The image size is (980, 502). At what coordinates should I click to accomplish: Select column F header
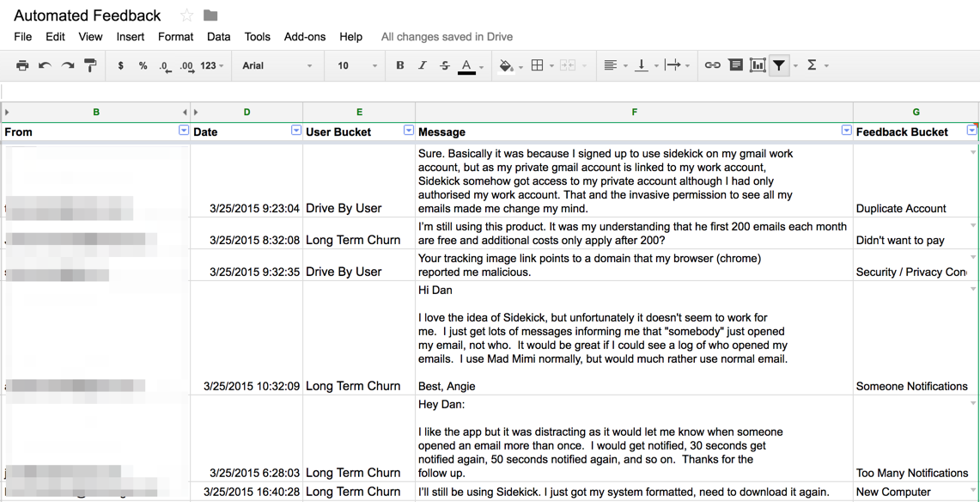tap(635, 112)
